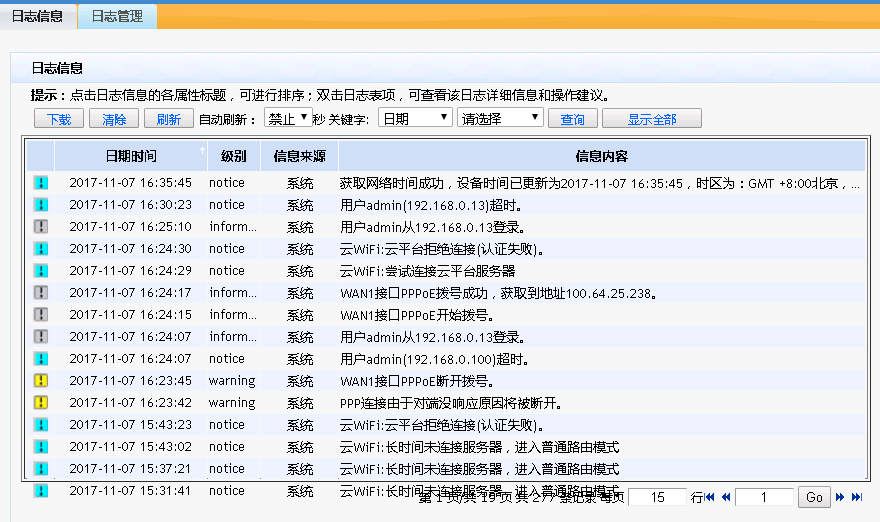Jump to last log page
This screenshot has height=522, width=880.
(x=857, y=497)
